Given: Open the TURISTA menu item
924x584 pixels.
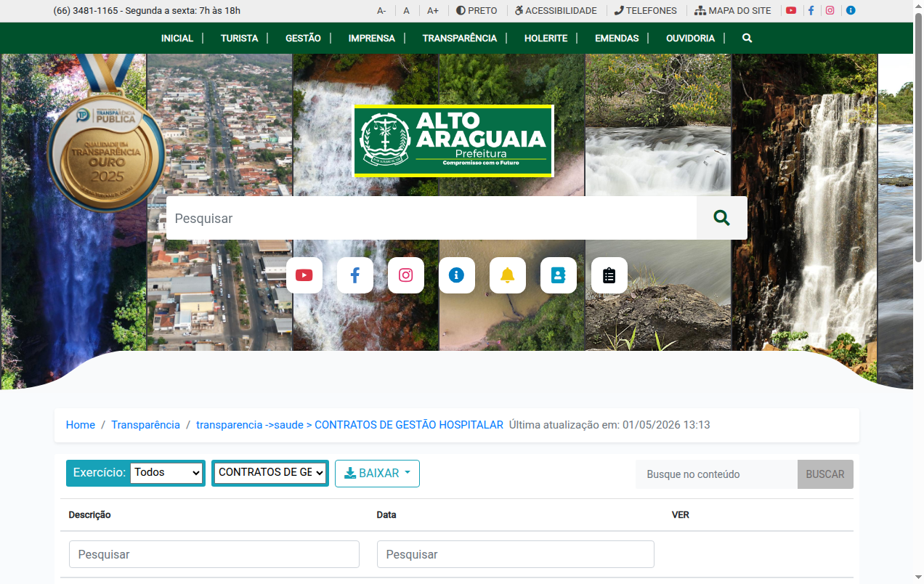Looking at the screenshot, I should [x=239, y=38].
